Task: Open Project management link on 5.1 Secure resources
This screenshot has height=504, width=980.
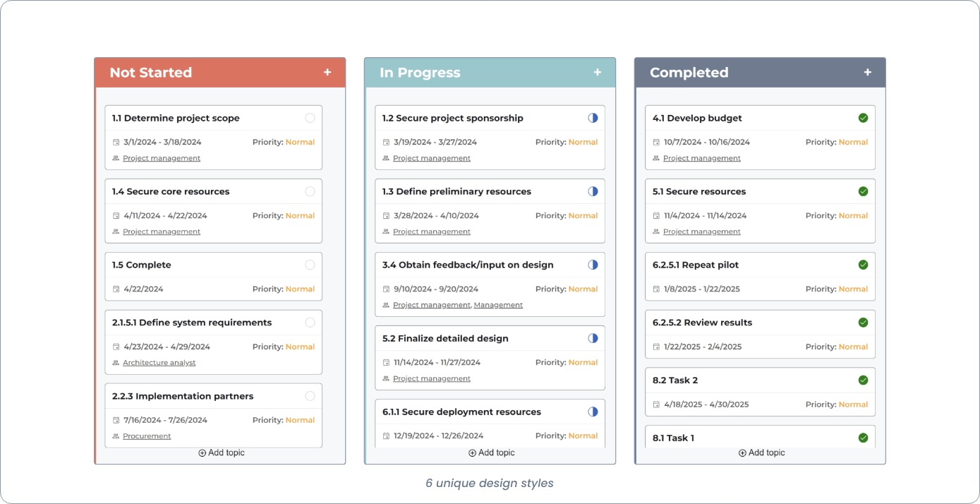Action: (702, 232)
